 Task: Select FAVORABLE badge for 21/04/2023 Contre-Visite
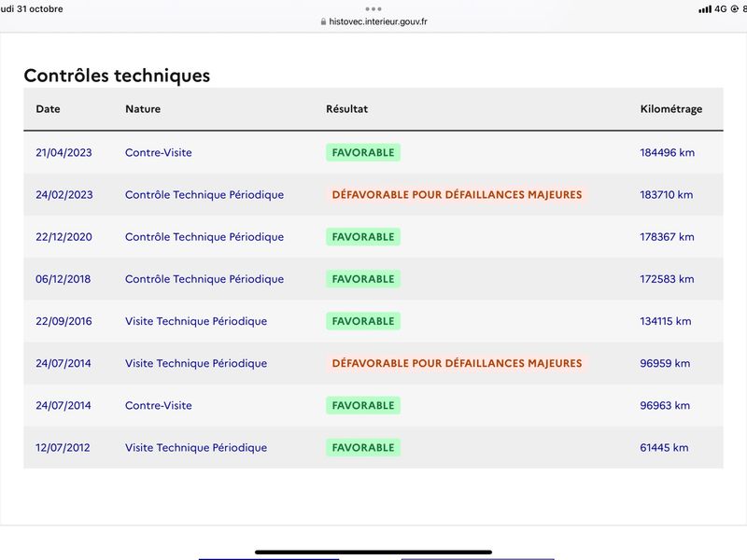click(363, 152)
